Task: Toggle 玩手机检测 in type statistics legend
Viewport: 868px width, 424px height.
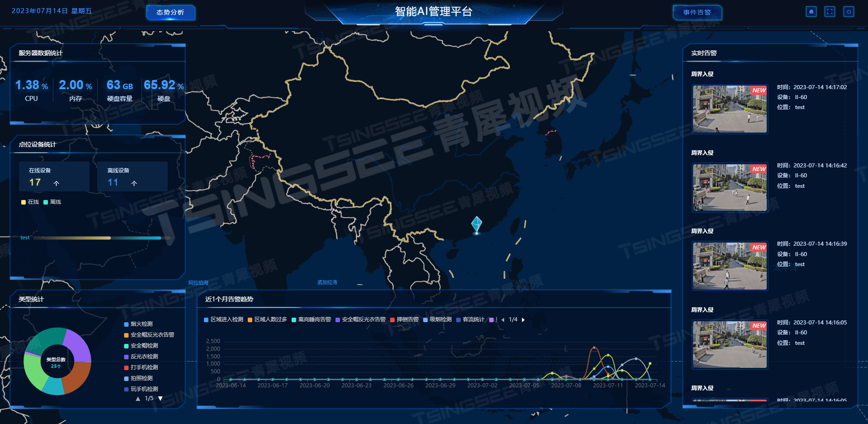Action: coord(141,389)
